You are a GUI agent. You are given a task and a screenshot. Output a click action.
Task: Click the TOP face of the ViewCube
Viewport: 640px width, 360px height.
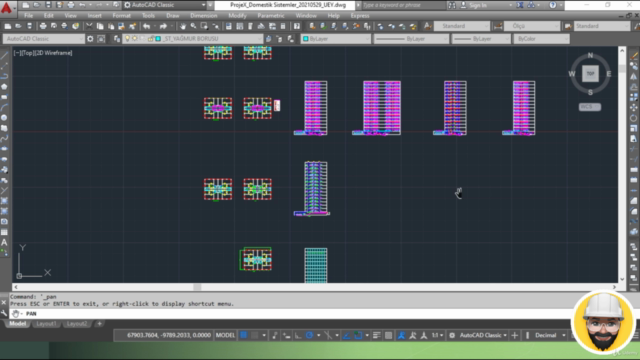coord(590,73)
